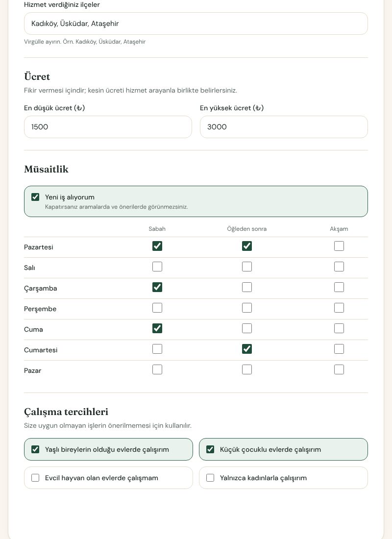The image size is (392, 539).
Task: Uncheck Cumartesi Öğleden sonra checkbox
Action: pos(247,349)
